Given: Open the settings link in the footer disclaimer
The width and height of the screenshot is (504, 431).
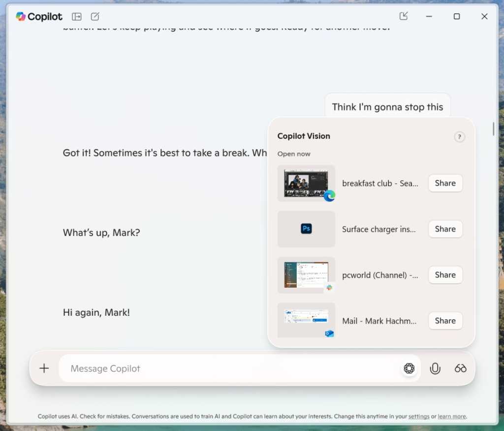Looking at the screenshot, I should pyautogui.click(x=419, y=416).
